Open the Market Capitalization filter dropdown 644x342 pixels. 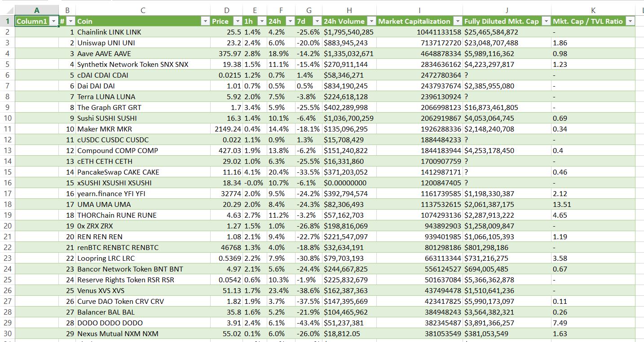(x=457, y=21)
